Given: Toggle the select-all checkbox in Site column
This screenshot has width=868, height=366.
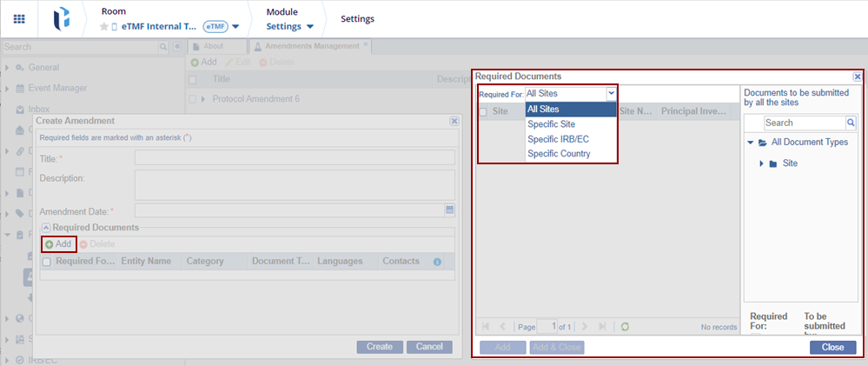Looking at the screenshot, I should point(483,111).
